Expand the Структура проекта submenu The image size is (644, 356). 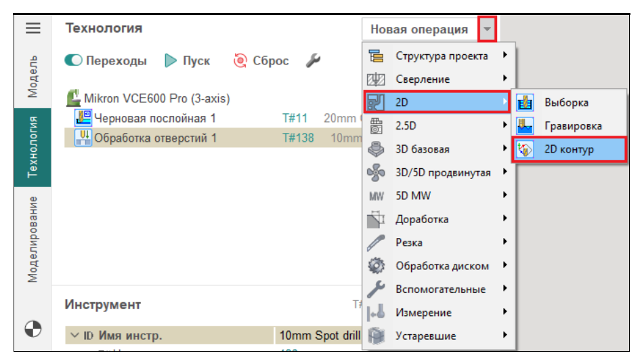(x=441, y=56)
